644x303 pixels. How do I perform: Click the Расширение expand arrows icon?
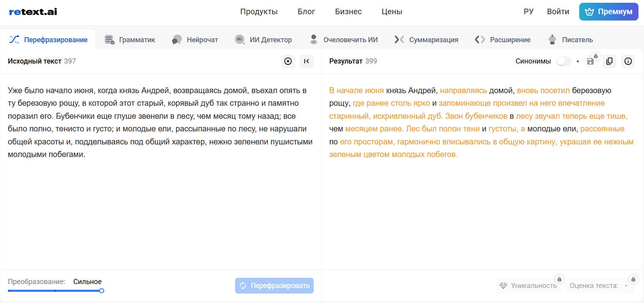click(x=480, y=39)
